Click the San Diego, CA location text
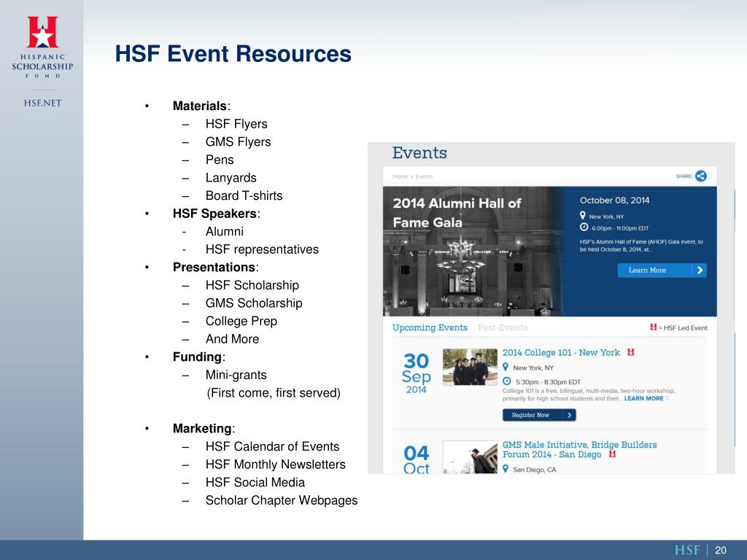747x560 pixels. [x=534, y=470]
